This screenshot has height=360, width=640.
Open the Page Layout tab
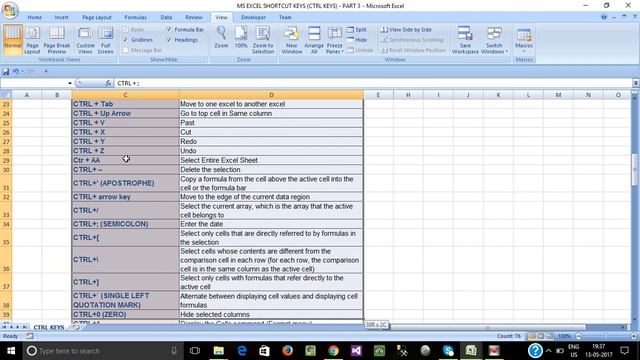point(97,17)
